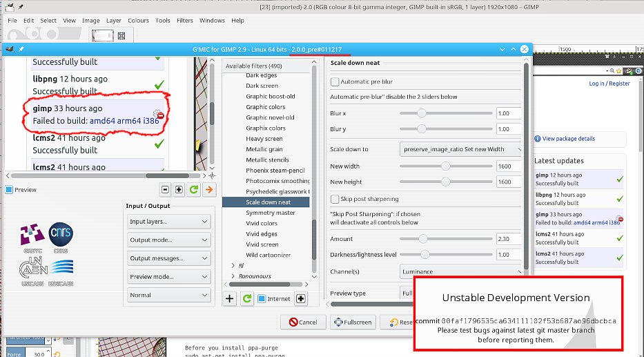The width and height of the screenshot is (644, 357).
Task: Click the Darkness/lightness level slider
Action: click(446, 255)
